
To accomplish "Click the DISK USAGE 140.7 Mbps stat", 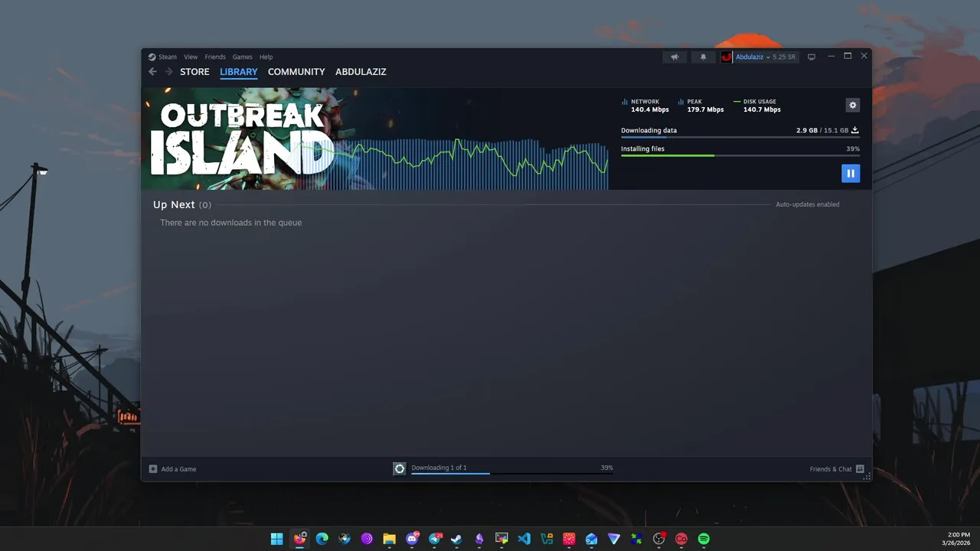I will click(x=757, y=106).
